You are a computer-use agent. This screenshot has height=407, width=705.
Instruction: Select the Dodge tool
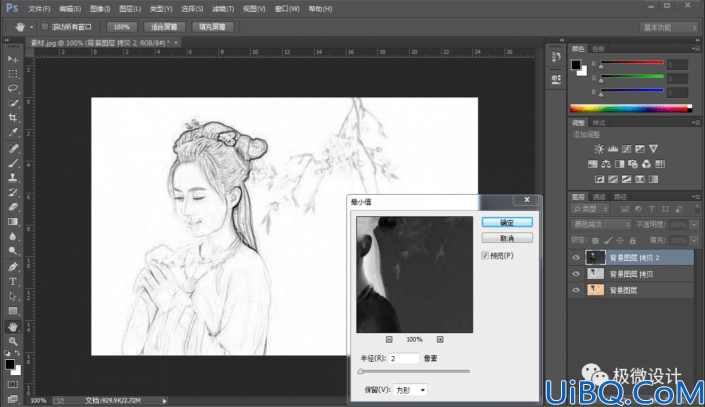13,251
